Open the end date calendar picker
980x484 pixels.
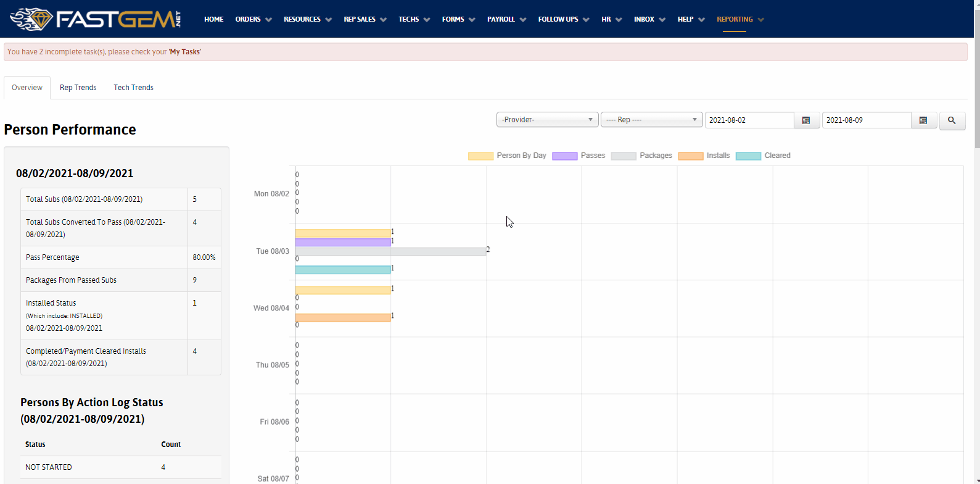pyautogui.click(x=923, y=120)
